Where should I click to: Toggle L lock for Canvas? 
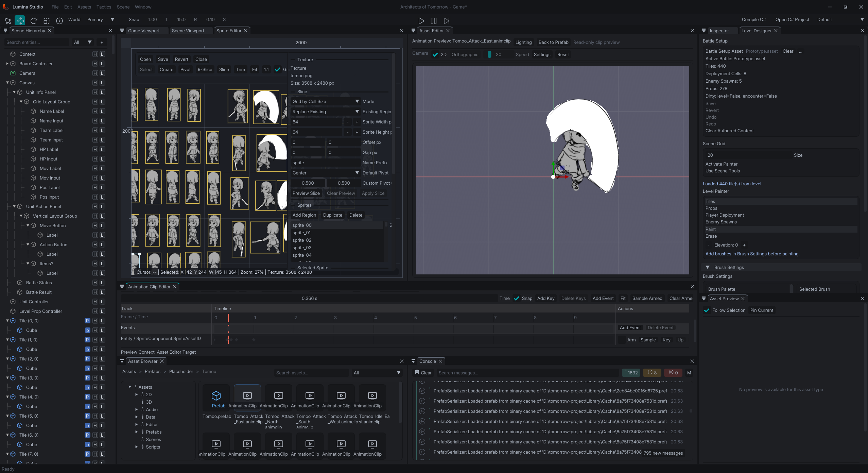tap(102, 83)
